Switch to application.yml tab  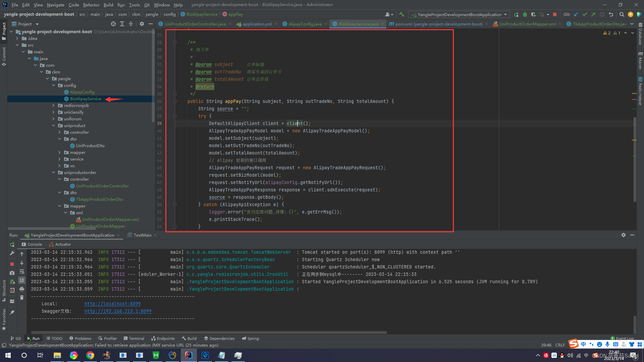point(257,24)
